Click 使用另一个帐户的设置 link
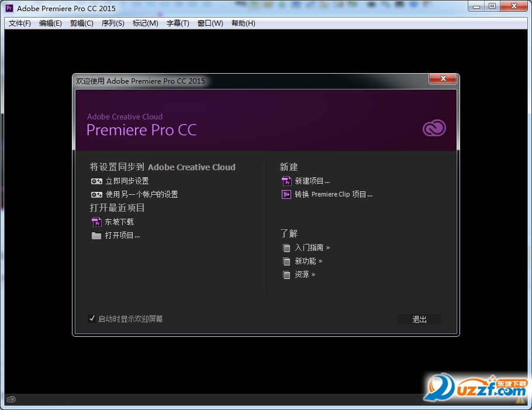The height and width of the screenshot is (410, 532). click(142, 195)
